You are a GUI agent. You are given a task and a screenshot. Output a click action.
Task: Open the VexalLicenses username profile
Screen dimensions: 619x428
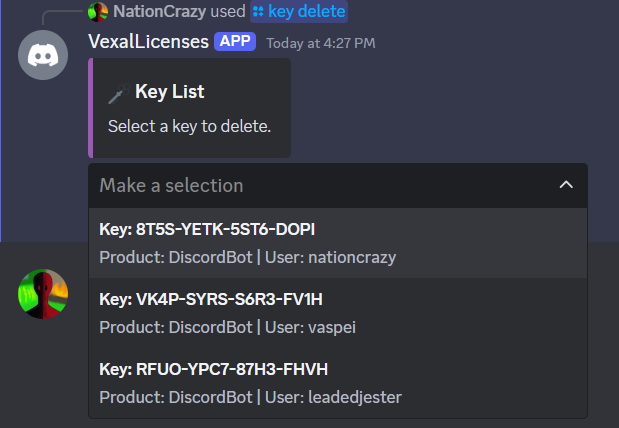click(148, 42)
